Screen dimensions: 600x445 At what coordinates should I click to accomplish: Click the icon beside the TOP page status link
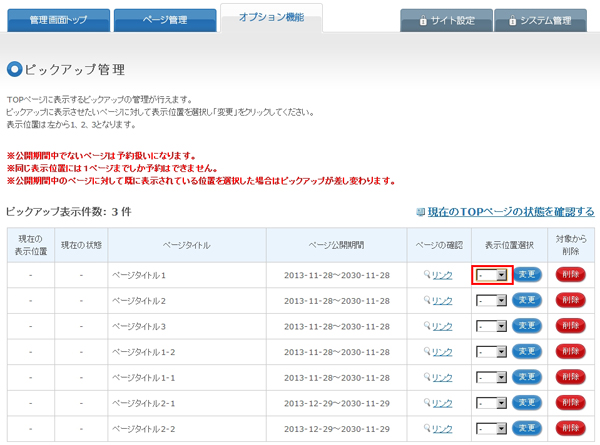tap(420, 212)
